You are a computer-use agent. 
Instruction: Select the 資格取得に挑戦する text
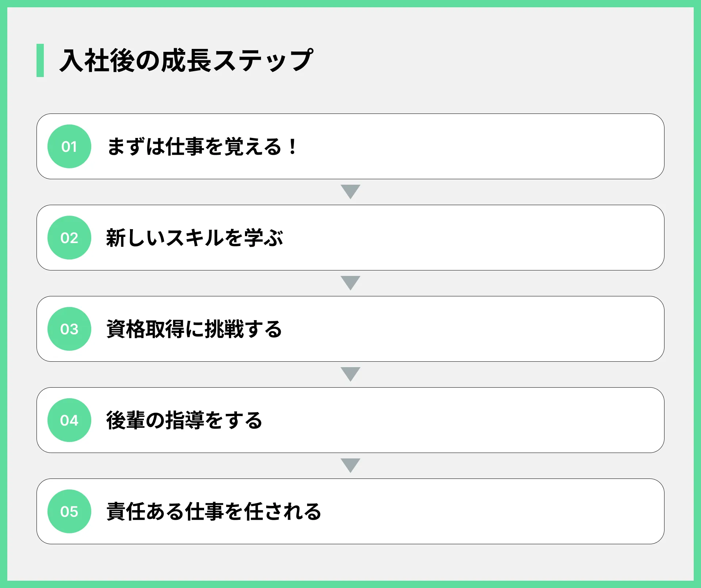(x=194, y=329)
